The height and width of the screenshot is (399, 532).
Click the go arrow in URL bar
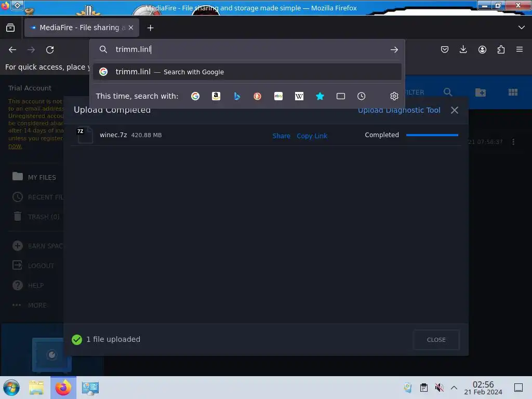coord(394,50)
